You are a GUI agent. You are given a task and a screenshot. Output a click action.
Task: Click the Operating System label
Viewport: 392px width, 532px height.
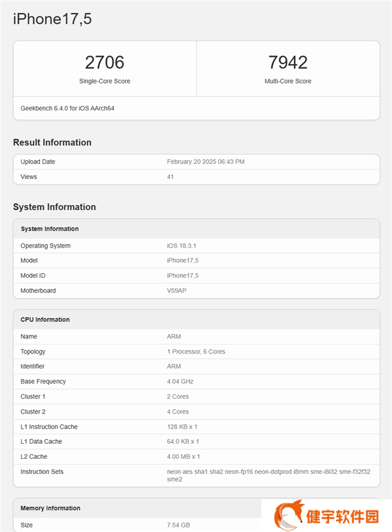(x=46, y=246)
